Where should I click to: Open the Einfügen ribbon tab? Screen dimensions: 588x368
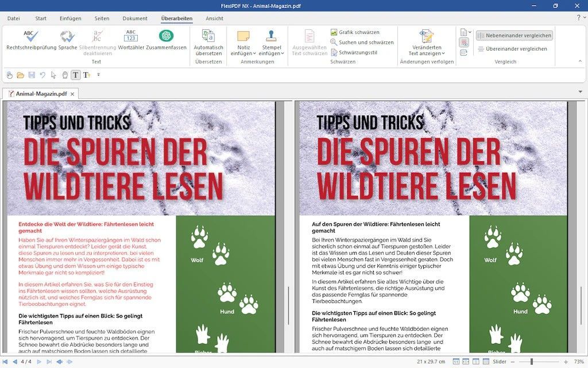tap(70, 18)
